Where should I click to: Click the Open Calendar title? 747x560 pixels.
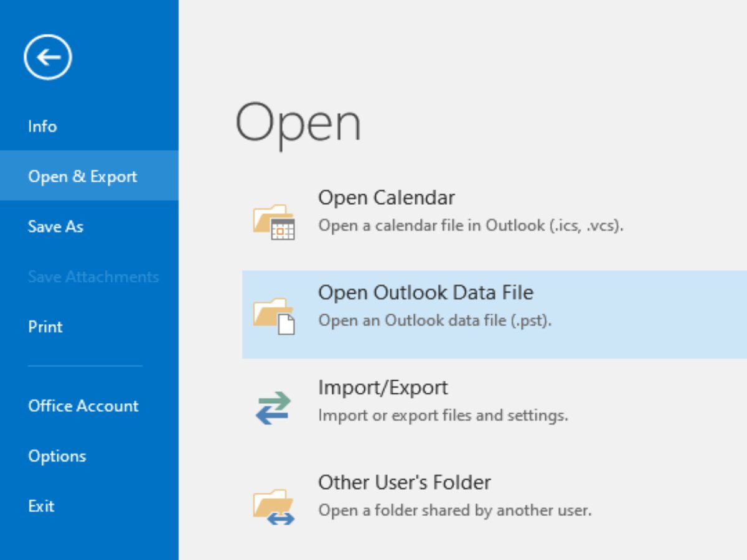tap(387, 198)
